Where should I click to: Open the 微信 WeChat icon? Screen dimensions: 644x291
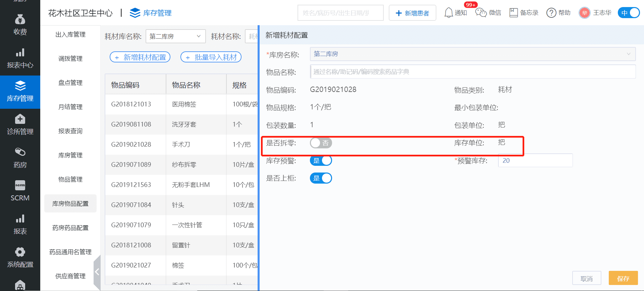click(x=481, y=13)
